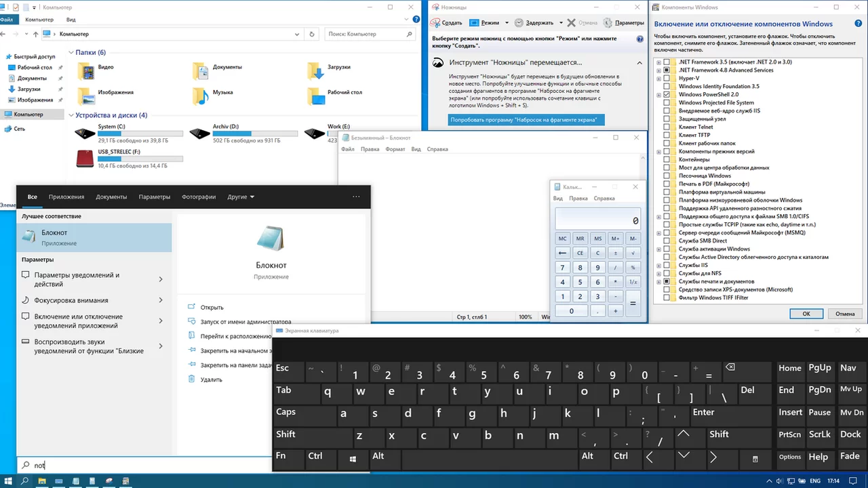Click File Explorer icon on taskbar
The height and width of the screenshot is (488, 868).
pos(42,481)
